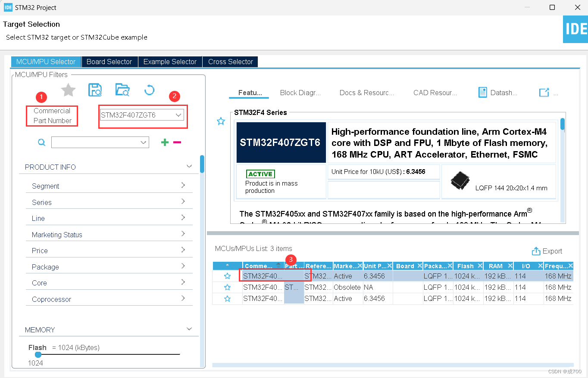Viewport: 588px width, 378px height.
Task: Click the external link icon beside Datasheet
Action: click(x=544, y=93)
